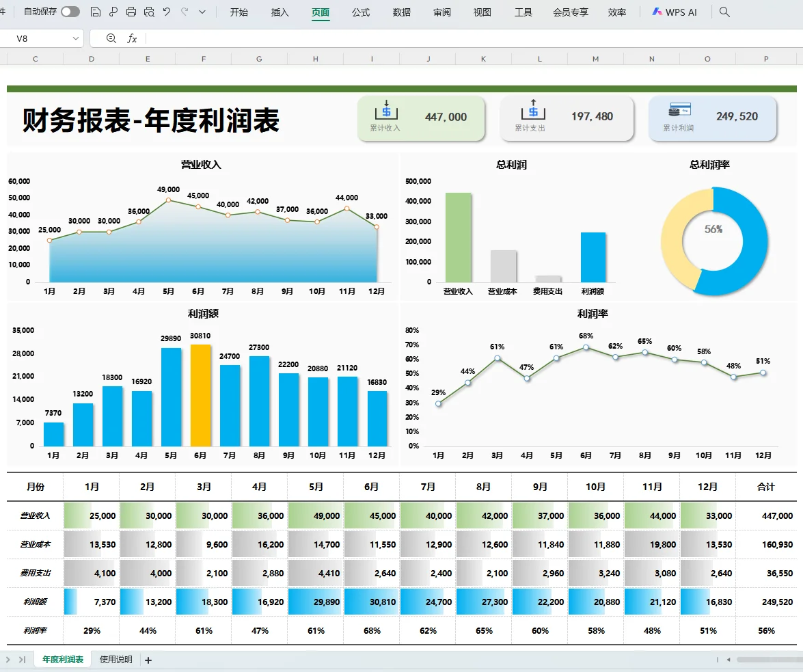
Task: Click the 6月 利润额 cell 30,810
Action: [371, 602]
